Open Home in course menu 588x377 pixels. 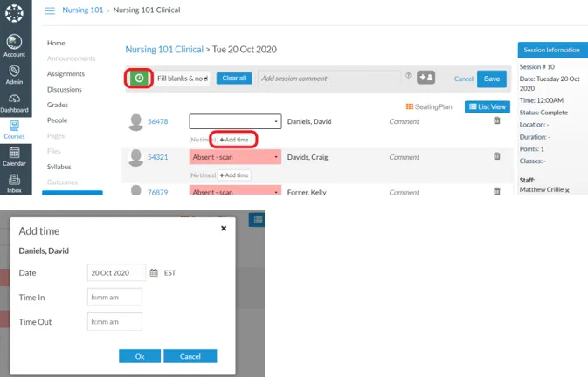(56, 43)
